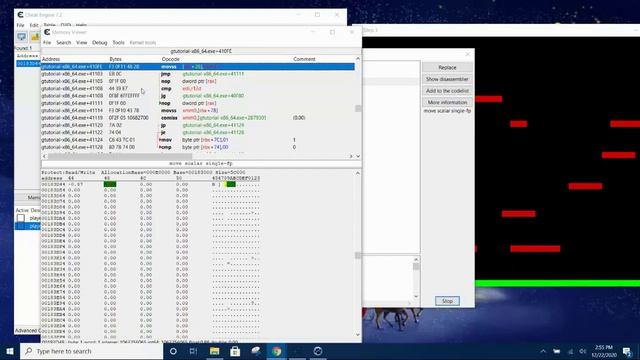
Task: Select the mov byte ptr row at +41124
Action: click(x=198, y=140)
